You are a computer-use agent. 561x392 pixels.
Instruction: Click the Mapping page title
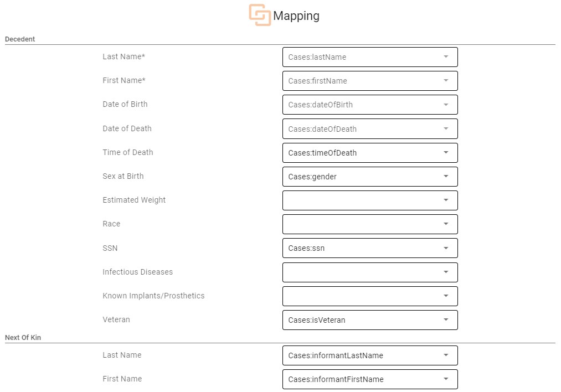pos(296,16)
